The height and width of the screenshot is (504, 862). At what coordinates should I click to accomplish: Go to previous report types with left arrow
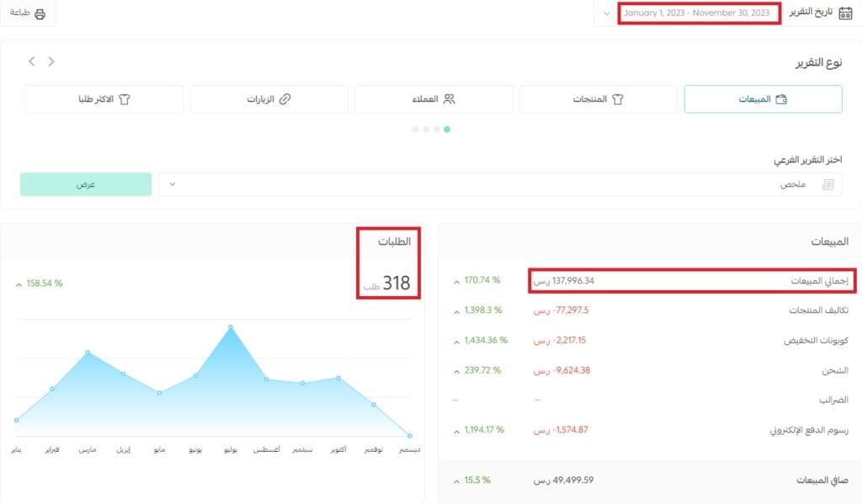pyautogui.click(x=32, y=61)
